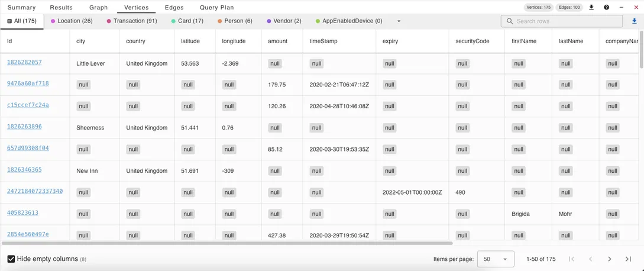Go to the next page arrow
The image size is (644, 271).
pyautogui.click(x=610, y=259)
